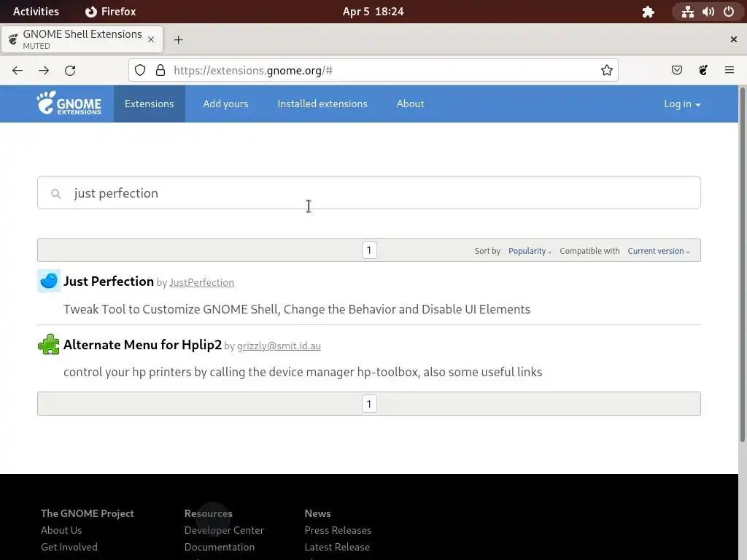Open the About Us footer link

pos(61,530)
